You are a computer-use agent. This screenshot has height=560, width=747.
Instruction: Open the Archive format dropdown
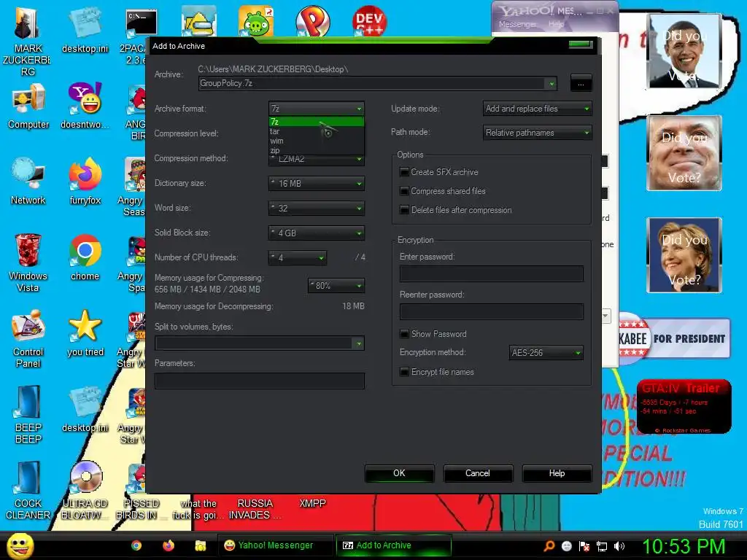(x=317, y=109)
